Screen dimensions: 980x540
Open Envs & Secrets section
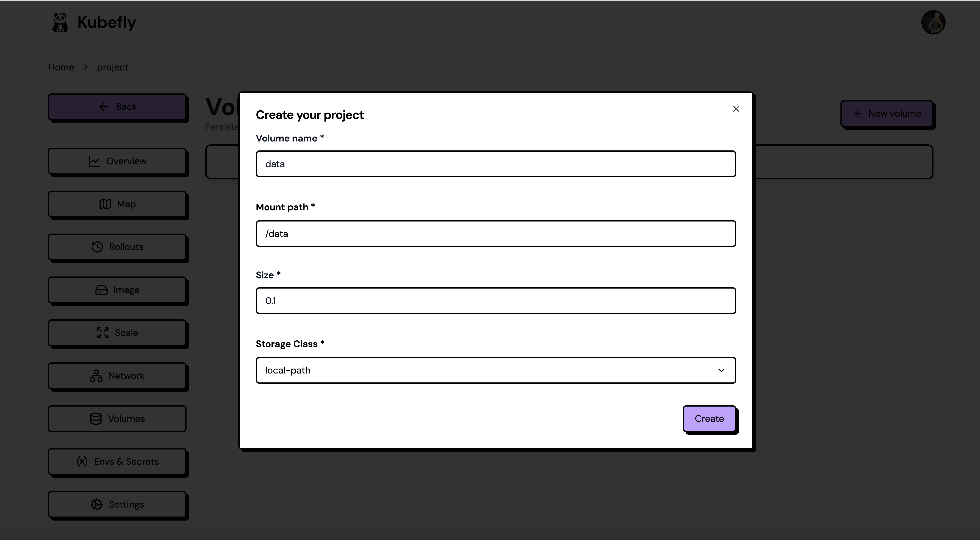pyautogui.click(x=117, y=462)
